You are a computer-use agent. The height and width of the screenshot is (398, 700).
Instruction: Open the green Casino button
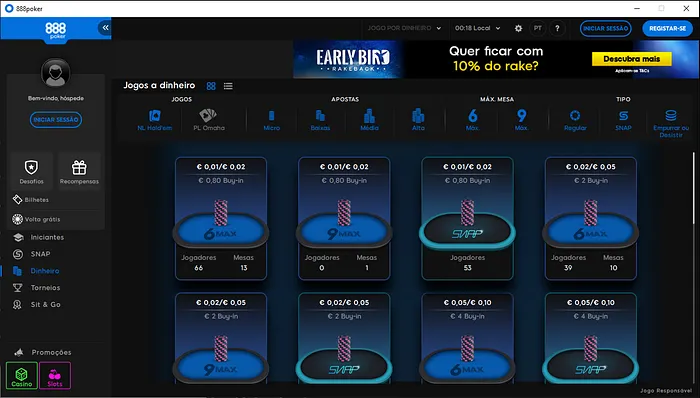[22, 376]
